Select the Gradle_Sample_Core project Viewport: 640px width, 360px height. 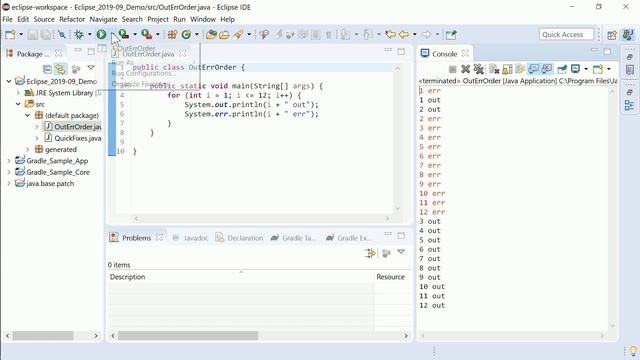pos(52,172)
